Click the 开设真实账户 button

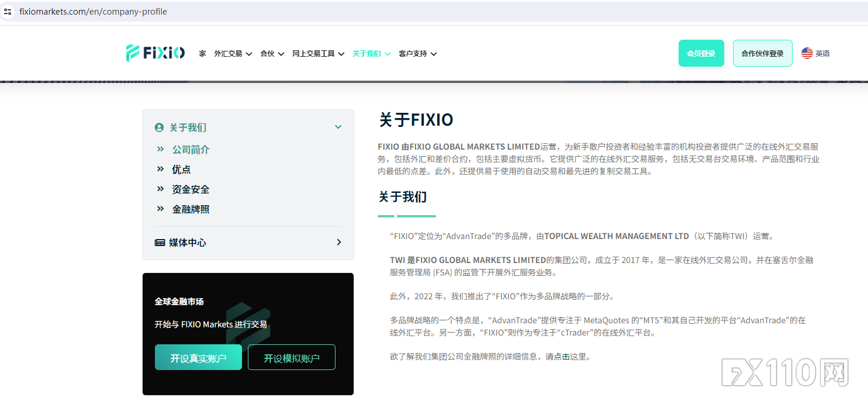click(x=198, y=358)
